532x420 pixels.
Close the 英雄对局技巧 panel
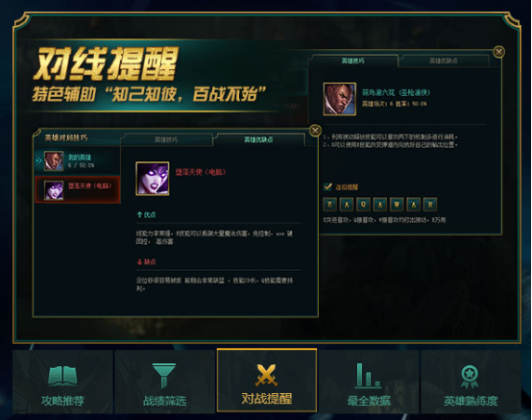coord(315,131)
